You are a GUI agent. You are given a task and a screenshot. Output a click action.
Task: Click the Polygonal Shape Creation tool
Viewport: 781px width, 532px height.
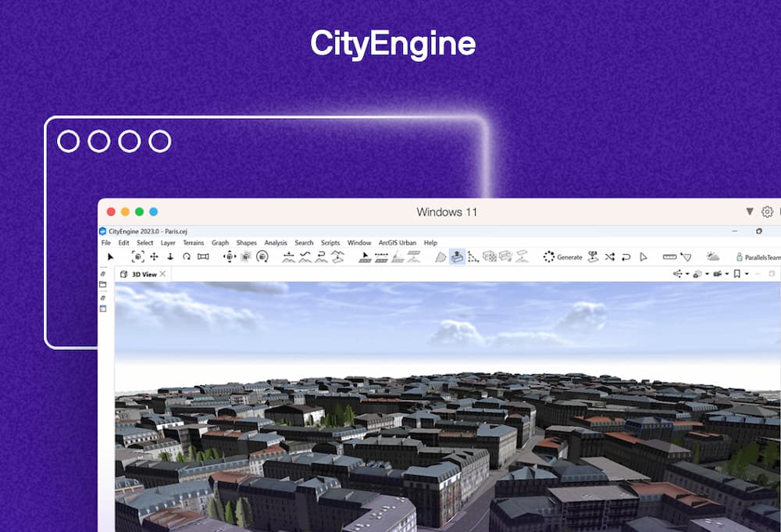pyautogui.click(x=440, y=256)
